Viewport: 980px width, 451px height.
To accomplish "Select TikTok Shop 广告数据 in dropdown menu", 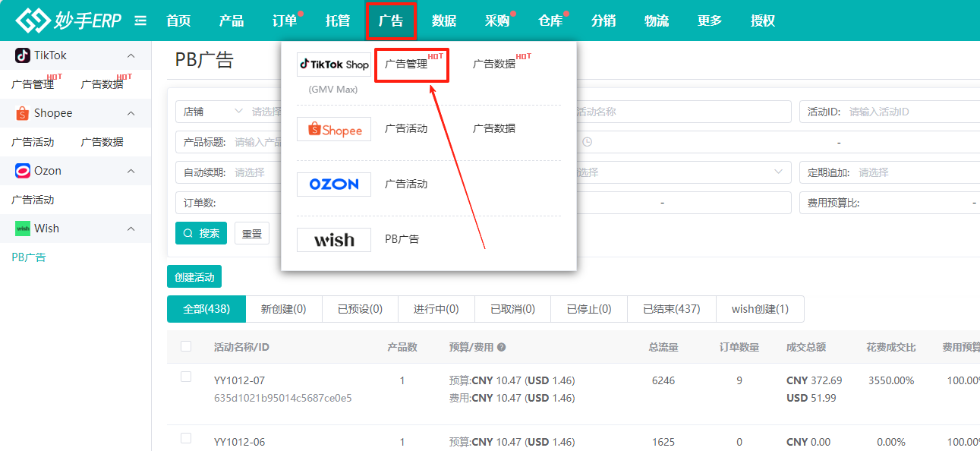I will (x=494, y=65).
